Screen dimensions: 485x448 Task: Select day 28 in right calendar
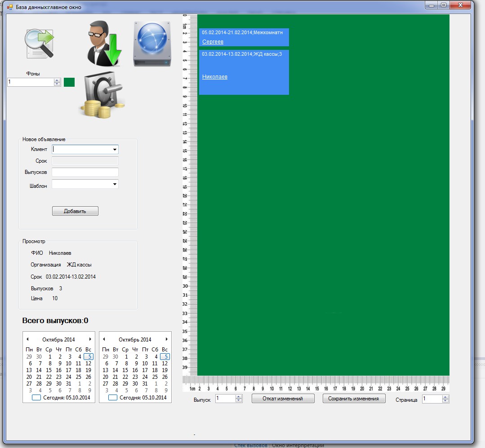point(116,384)
